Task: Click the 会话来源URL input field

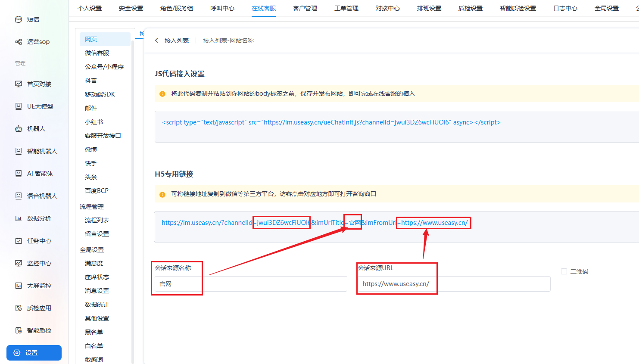Action: (x=454, y=284)
